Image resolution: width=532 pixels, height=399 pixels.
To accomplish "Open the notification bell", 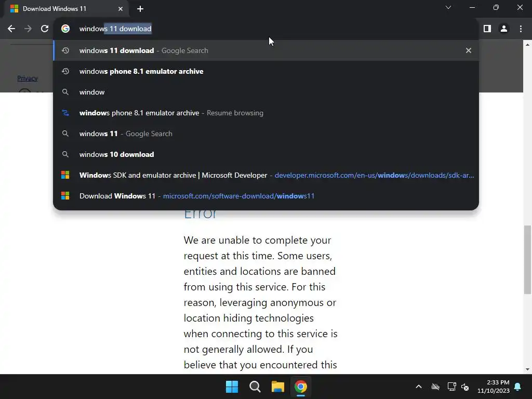I will point(518,387).
